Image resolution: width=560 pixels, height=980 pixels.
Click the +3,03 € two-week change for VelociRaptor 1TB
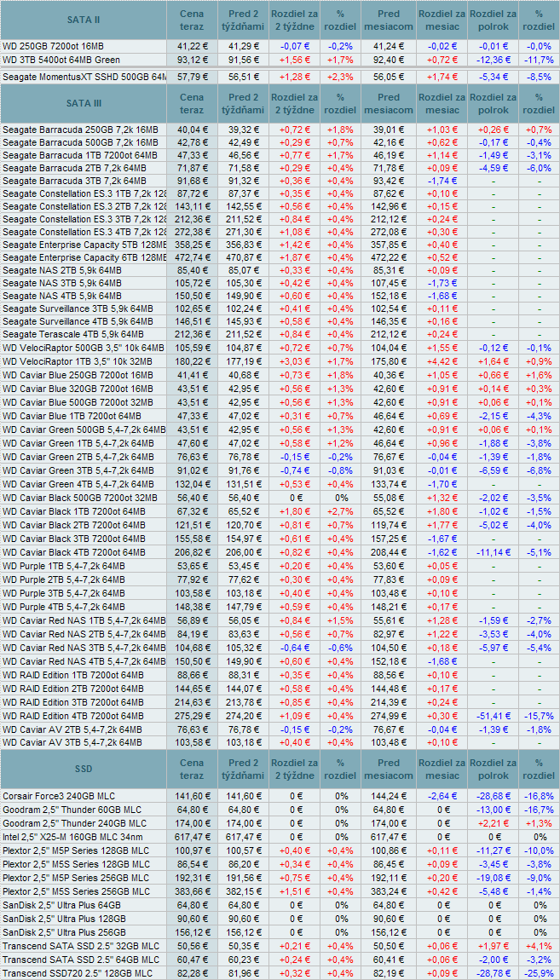point(293,362)
